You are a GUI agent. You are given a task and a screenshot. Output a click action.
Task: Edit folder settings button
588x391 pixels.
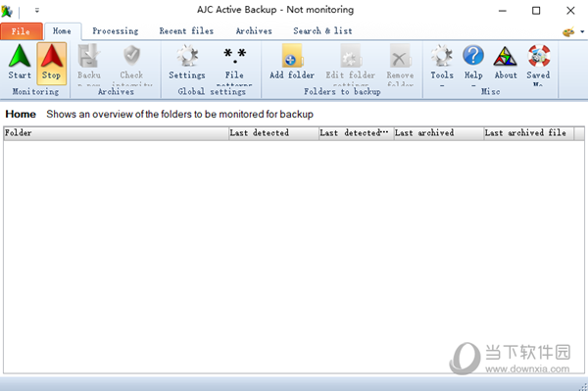pos(350,64)
